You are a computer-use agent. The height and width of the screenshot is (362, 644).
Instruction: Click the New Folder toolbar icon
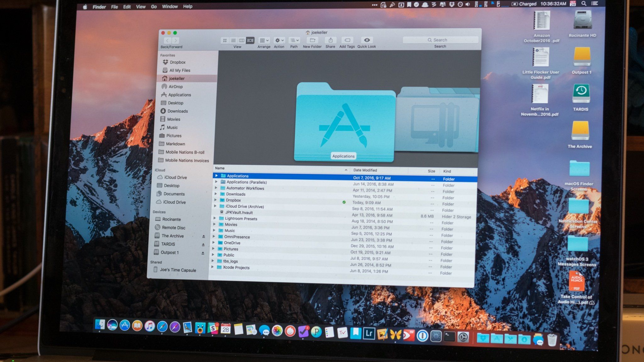pos(312,40)
